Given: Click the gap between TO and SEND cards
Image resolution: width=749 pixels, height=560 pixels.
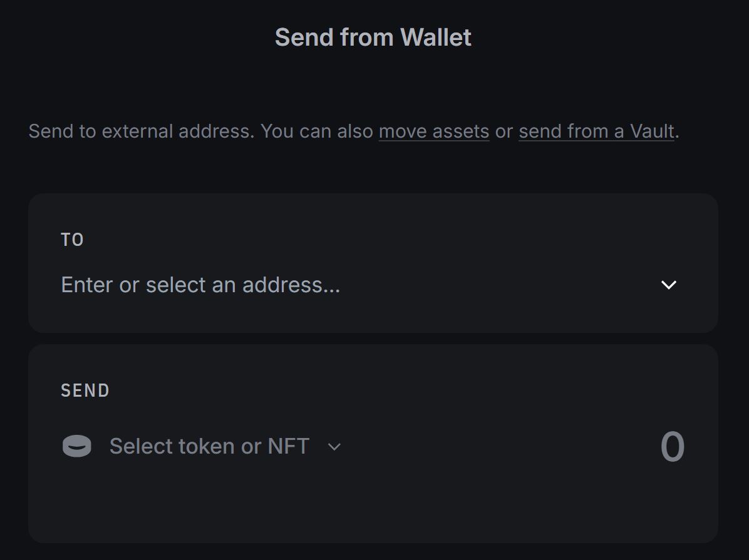Looking at the screenshot, I should coord(373,339).
